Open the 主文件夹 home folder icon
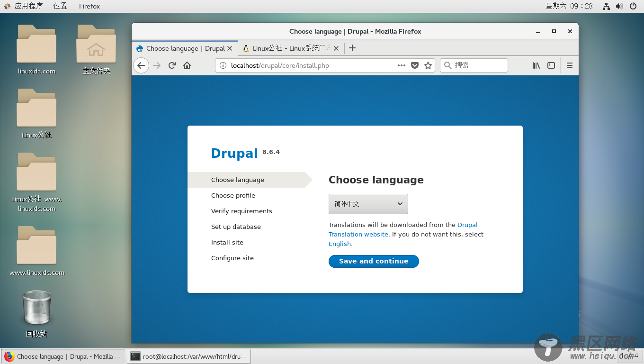This screenshot has width=644, height=364. click(x=97, y=49)
